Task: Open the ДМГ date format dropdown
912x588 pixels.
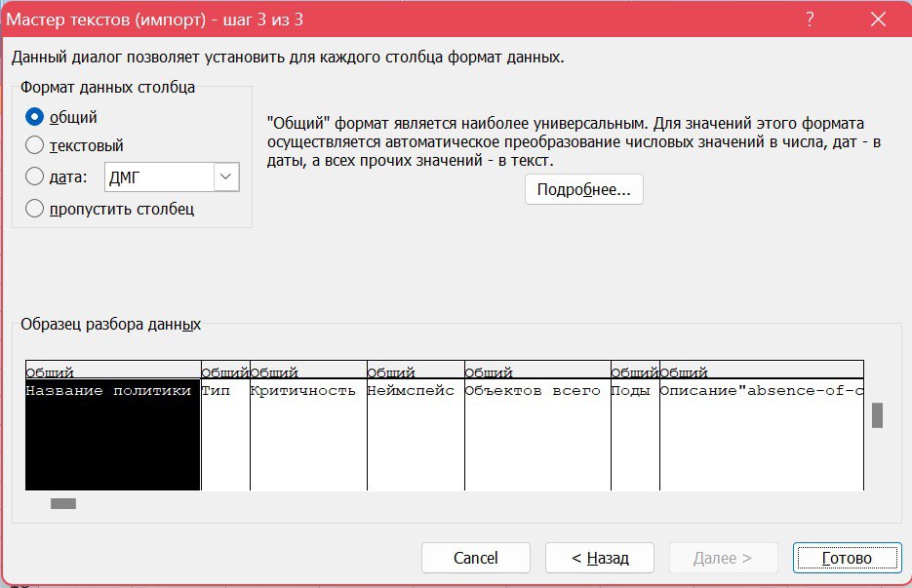Action: (x=225, y=176)
